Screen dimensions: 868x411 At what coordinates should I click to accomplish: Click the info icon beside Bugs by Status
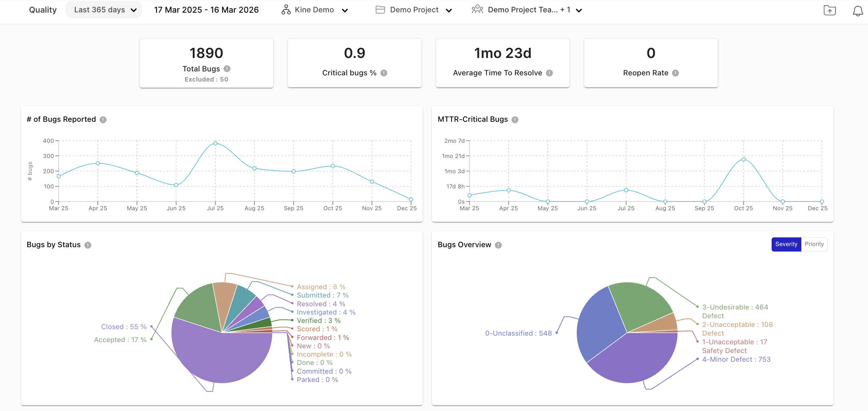click(x=87, y=245)
